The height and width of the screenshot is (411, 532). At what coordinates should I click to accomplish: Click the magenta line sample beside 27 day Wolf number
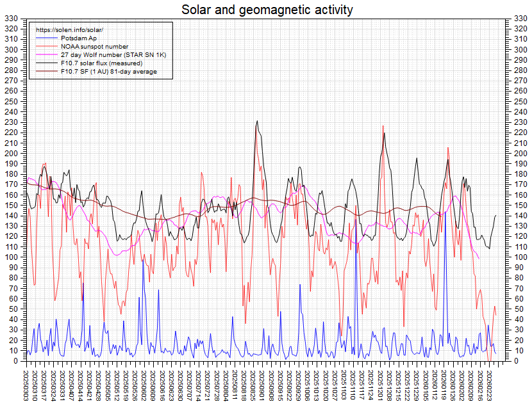[47, 54]
